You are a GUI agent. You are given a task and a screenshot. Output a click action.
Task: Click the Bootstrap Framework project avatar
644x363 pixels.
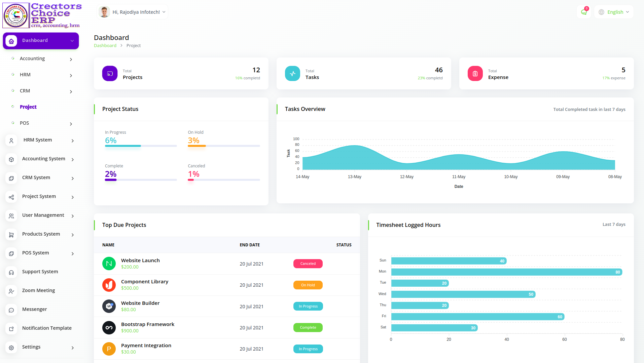pos(109,328)
